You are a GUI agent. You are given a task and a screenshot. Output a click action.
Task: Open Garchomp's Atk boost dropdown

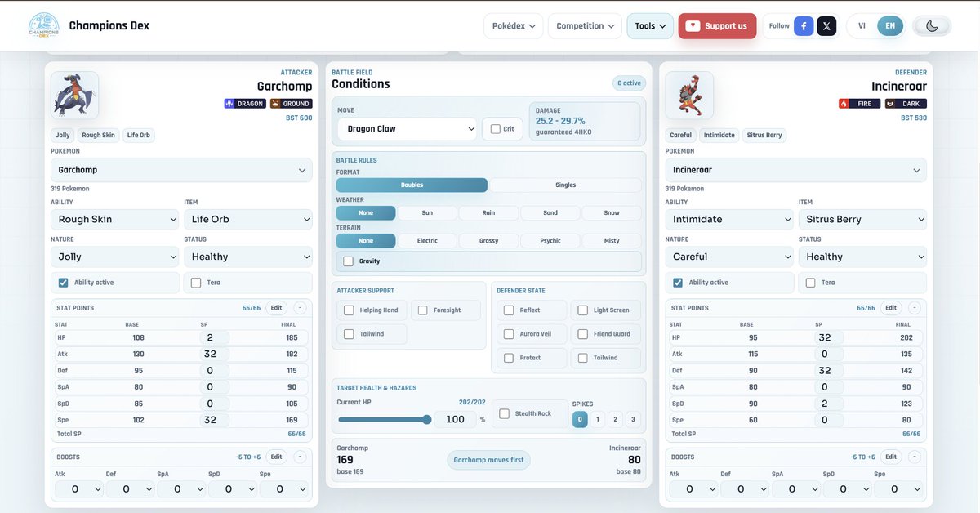pos(79,488)
